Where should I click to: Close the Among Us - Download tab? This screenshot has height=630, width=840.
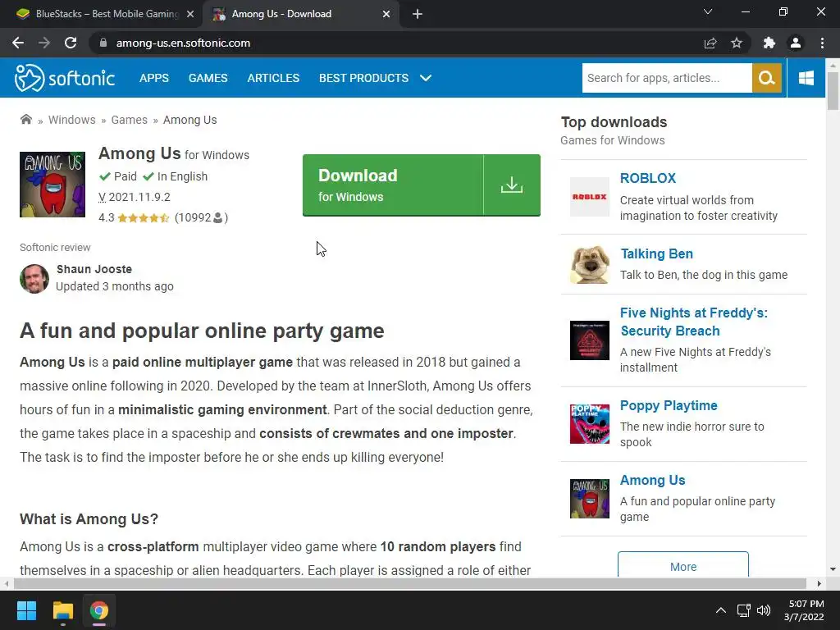click(x=386, y=14)
